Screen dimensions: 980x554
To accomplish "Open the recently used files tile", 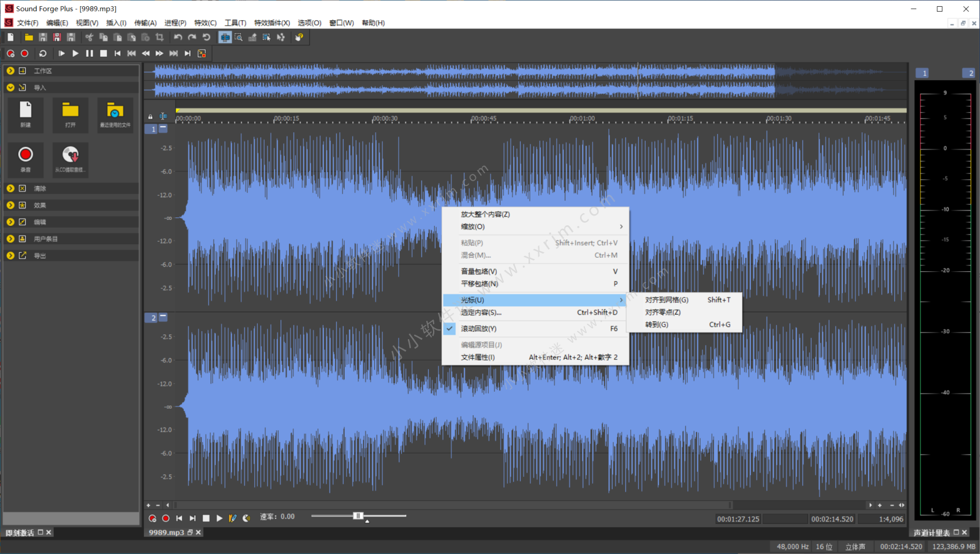I will (x=115, y=114).
